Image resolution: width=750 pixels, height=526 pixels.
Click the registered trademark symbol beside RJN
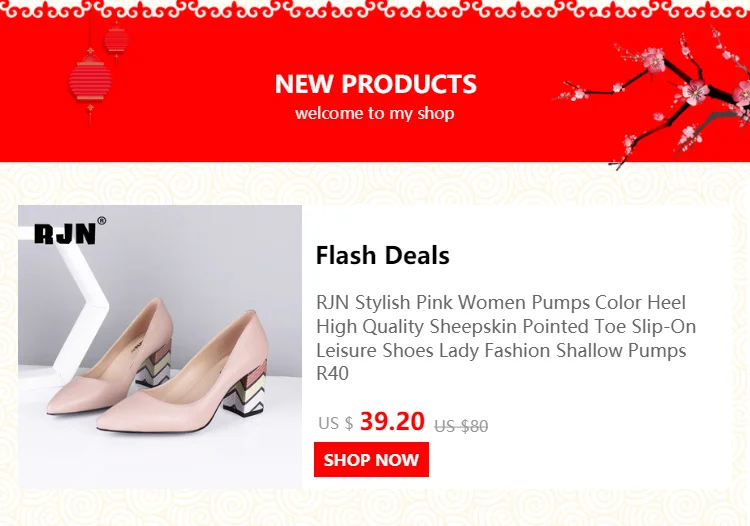(102, 222)
